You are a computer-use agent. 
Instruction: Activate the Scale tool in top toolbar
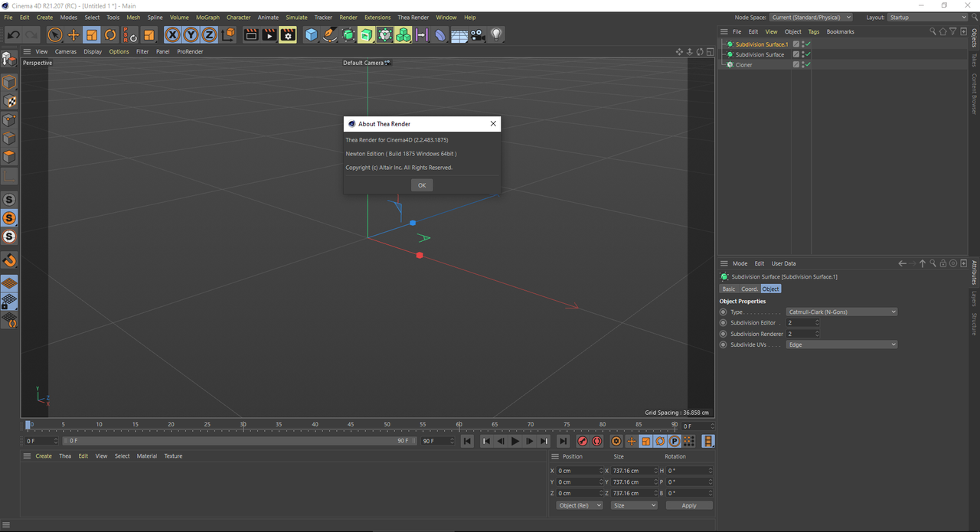(92, 34)
